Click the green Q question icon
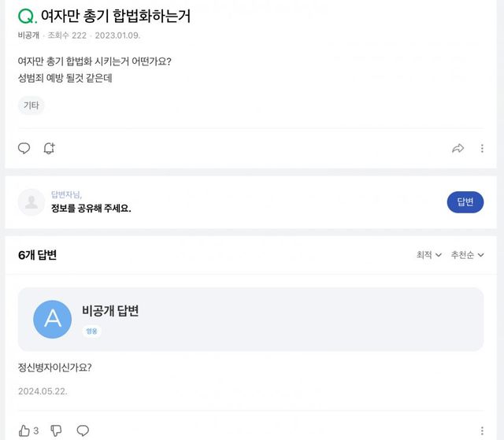This screenshot has width=504, height=440. tap(27, 16)
